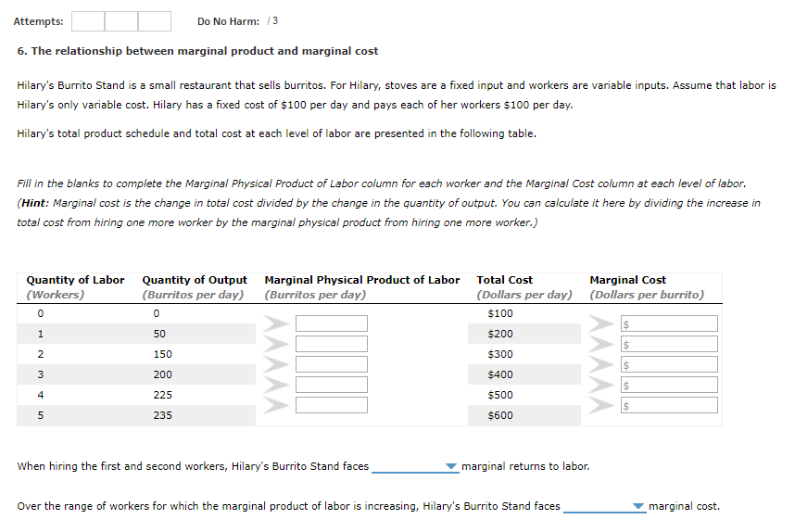
Task: Click marginal cost field between $300 and $400
Action: click(669, 364)
